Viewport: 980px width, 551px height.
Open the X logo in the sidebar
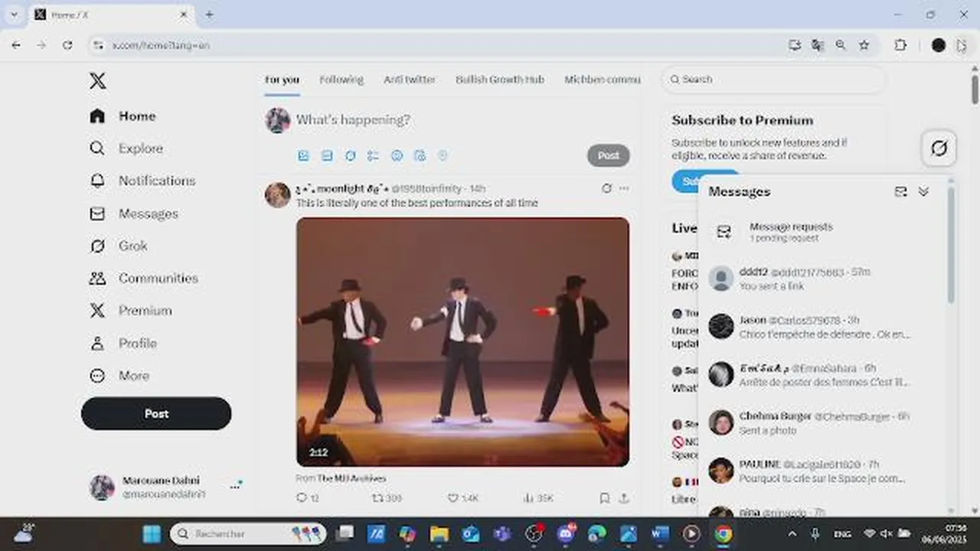click(98, 80)
